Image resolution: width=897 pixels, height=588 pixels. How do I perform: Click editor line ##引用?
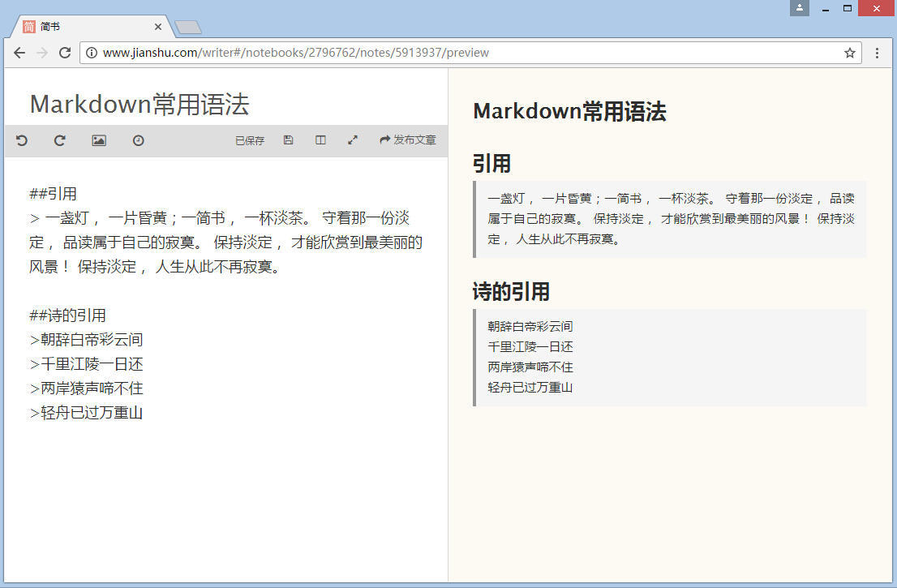[x=54, y=194]
